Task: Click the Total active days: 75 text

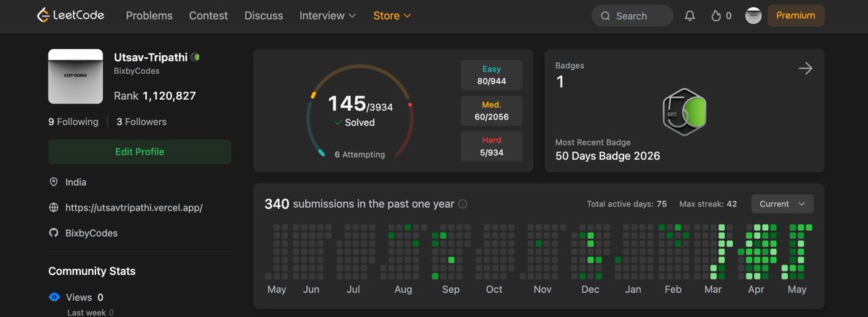Action: 626,204
